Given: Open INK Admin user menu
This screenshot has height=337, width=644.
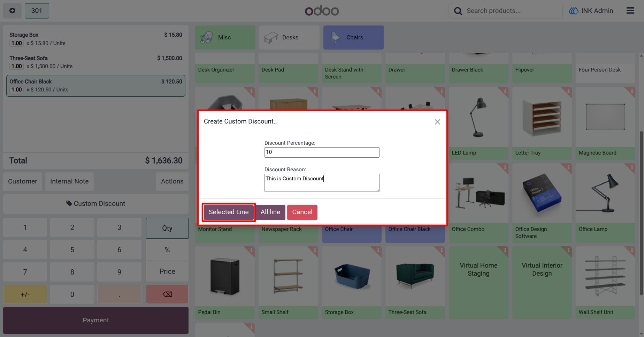Looking at the screenshot, I should pyautogui.click(x=591, y=11).
